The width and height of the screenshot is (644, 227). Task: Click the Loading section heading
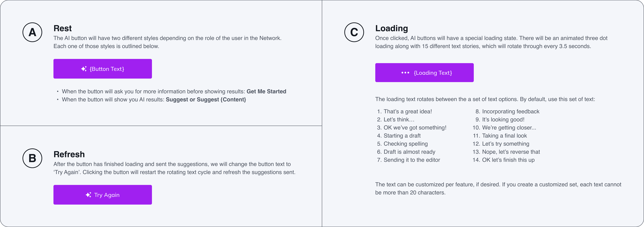[392, 28]
